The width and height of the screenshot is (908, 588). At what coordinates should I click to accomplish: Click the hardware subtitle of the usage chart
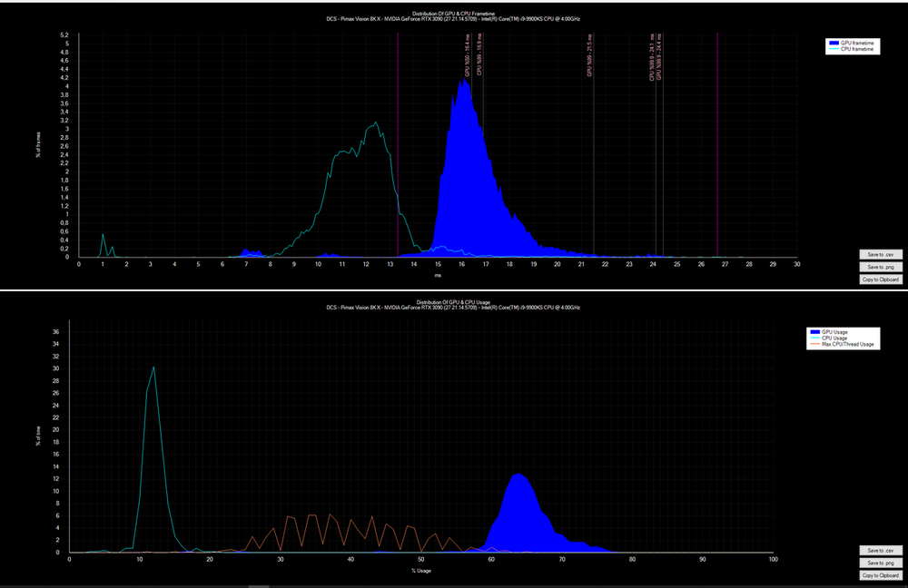pyautogui.click(x=453, y=308)
